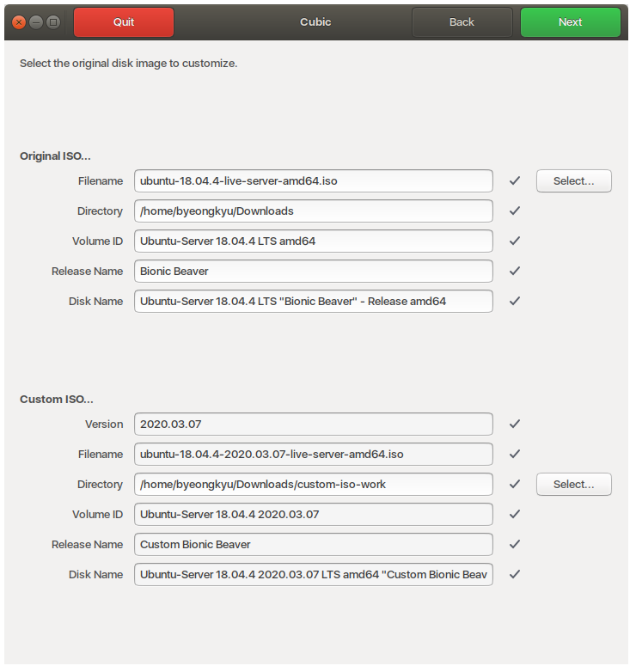This screenshot has width=636, height=672.
Task: Go Back to the previous page
Action: tap(462, 22)
